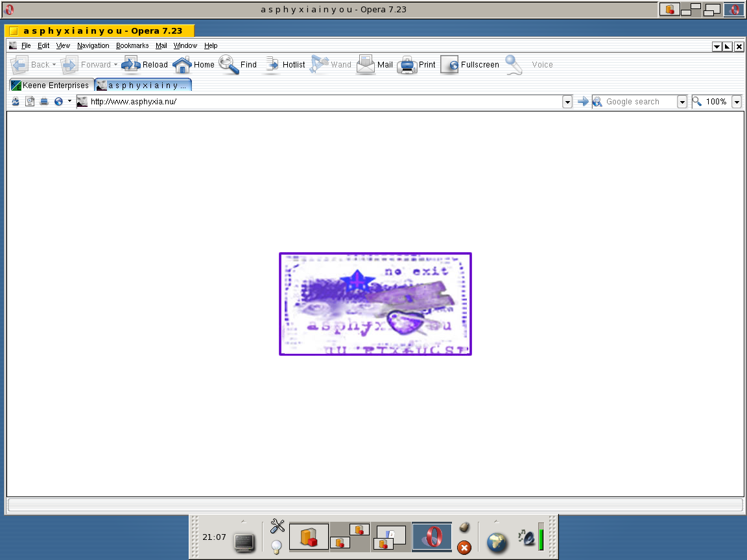Image resolution: width=747 pixels, height=560 pixels.
Task: Click the print preview icon in address bar
Action: click(30, 101)
